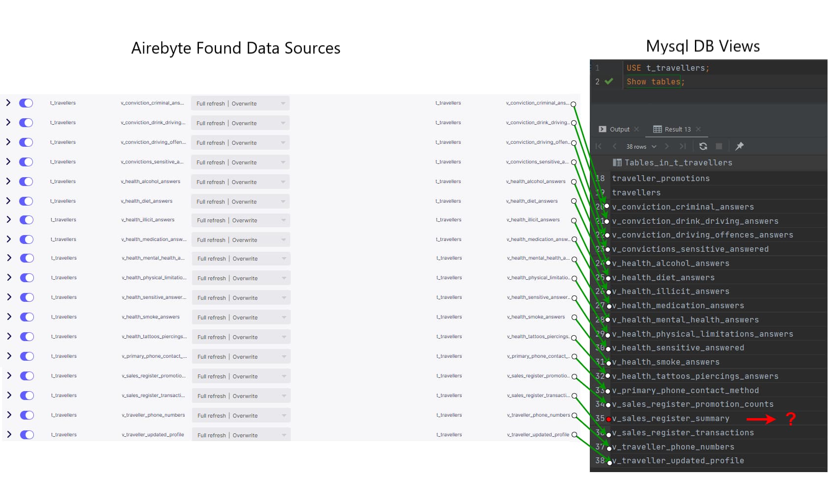Expand the v_health_physical_limitatio stream row

coord(9,277)
